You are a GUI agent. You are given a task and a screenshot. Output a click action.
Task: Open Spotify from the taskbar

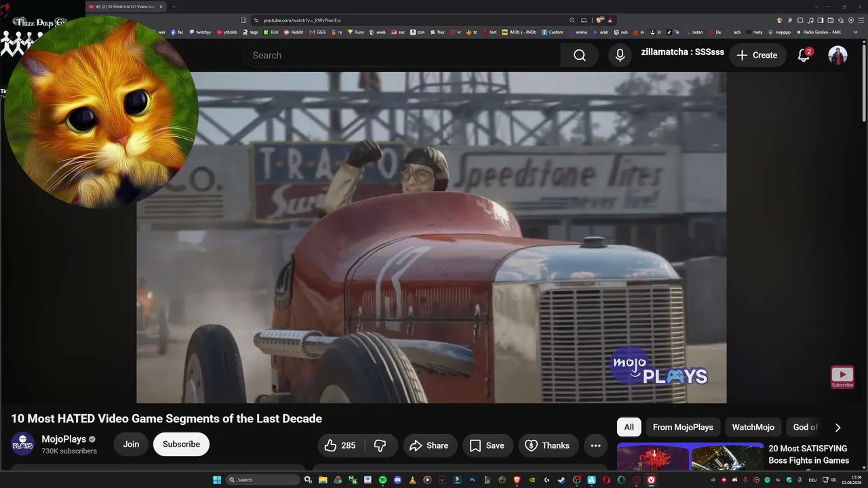pyautogui.click(x=382, y=480)
